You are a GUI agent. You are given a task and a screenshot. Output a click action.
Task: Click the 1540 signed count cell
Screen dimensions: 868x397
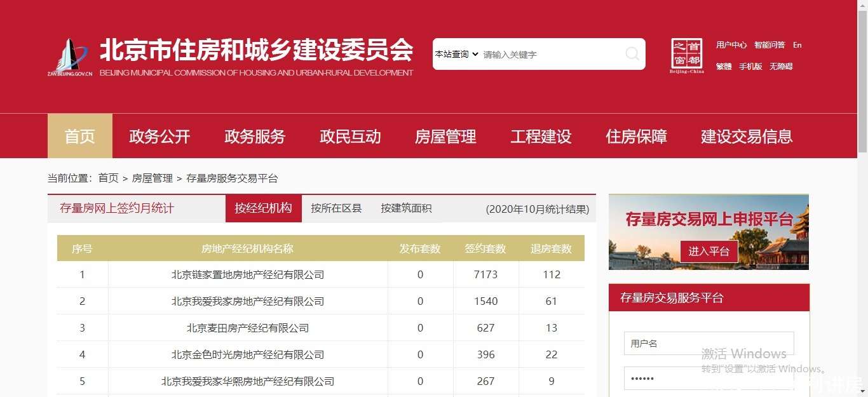click(486, 301)
